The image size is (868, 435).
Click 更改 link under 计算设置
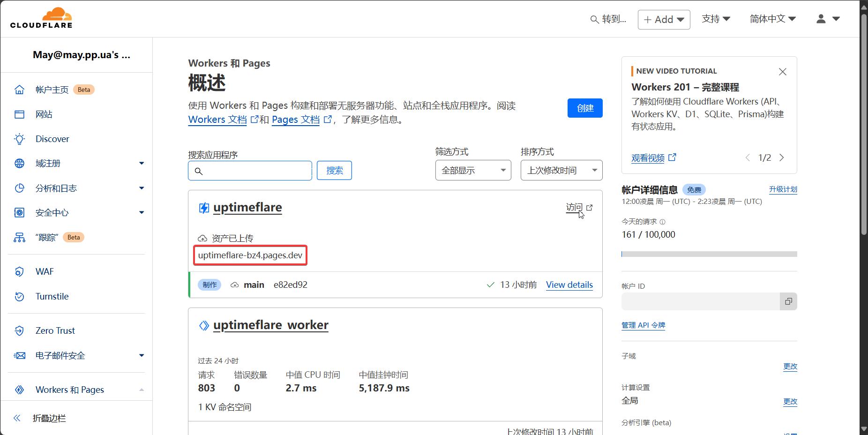click(790, 402)
